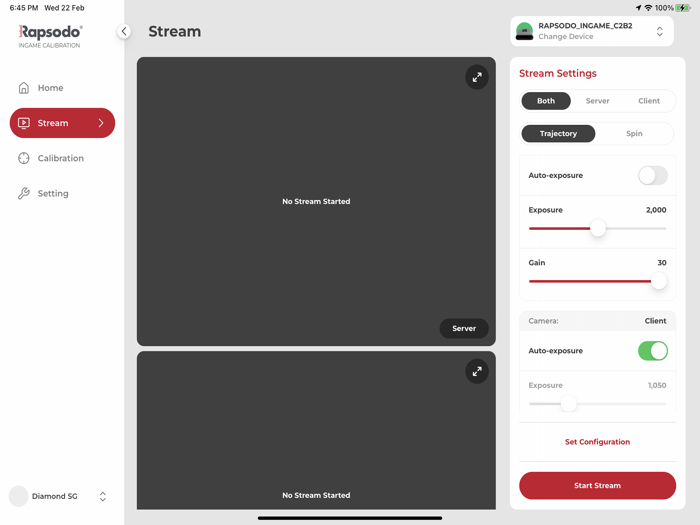Click the Setting wrench icon

click(x=24, y=193)
